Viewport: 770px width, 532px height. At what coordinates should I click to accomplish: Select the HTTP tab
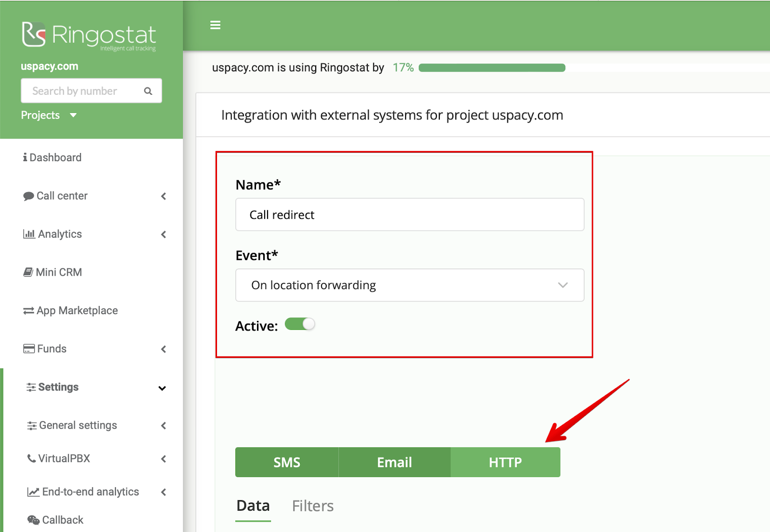tap(505, 462)
